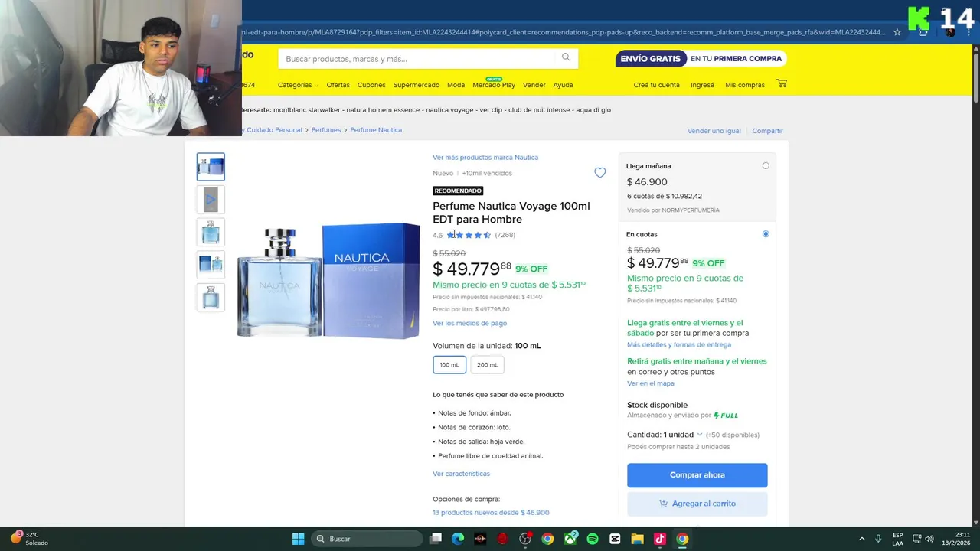Image resolution: width=980 pixels, height=551 pixels.
Task: Open the ESP LAA language switcher
Action: (x=897, y=539)
